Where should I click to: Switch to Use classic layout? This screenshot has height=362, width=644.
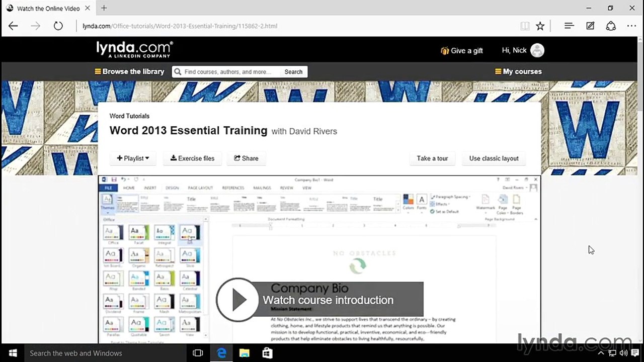coord(494,158)
